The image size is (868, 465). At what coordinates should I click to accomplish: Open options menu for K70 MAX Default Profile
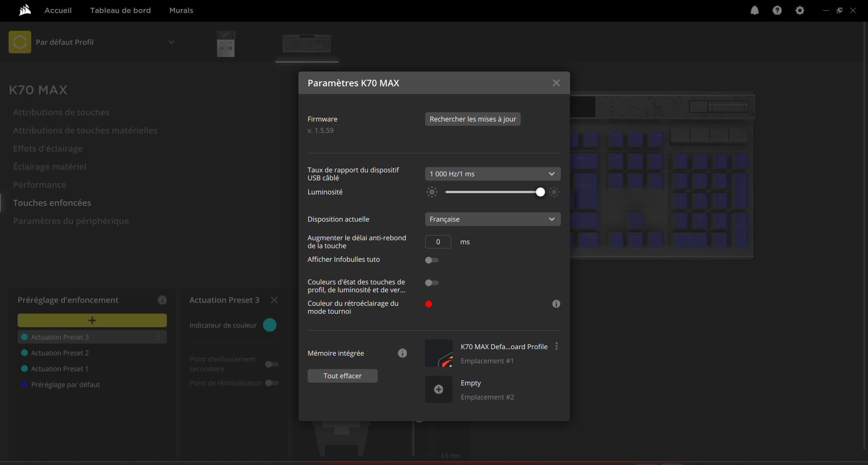point(557,346)
